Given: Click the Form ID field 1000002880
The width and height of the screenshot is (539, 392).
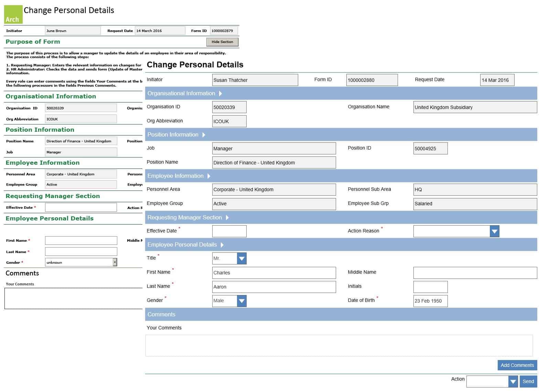Looking at the screenshot, I should [372, 80].
